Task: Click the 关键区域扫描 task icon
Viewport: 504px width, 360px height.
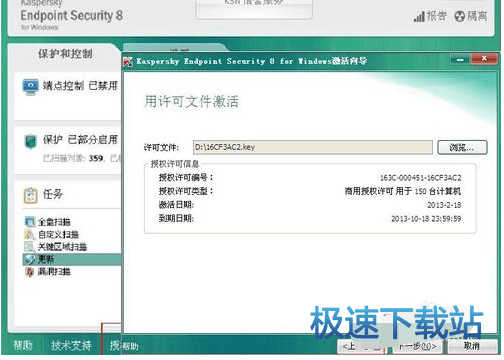Action: [x=30, y=246]
